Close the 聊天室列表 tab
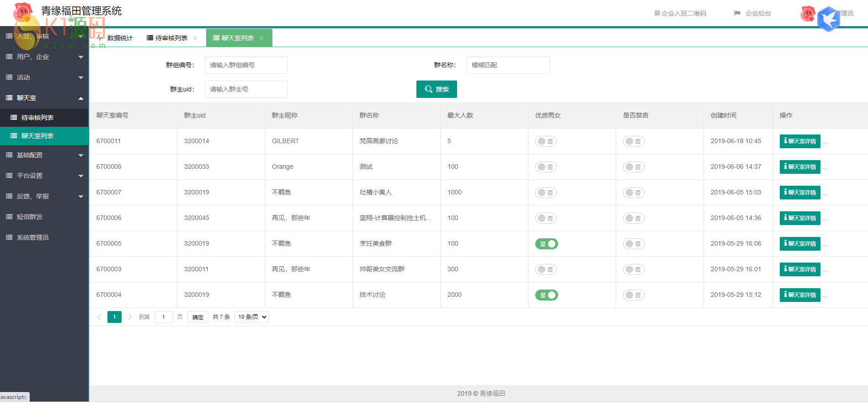Screen dimensions: 868x403 [x=261, y=38]
